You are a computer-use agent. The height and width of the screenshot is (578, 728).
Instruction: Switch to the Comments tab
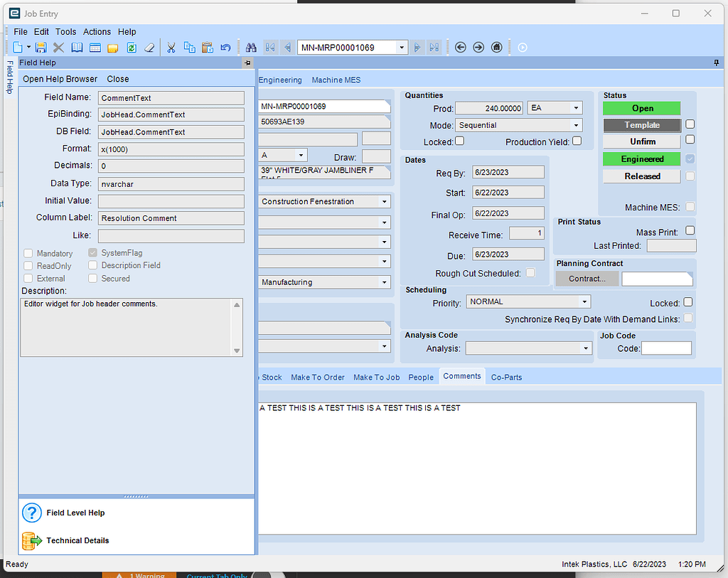461,377
